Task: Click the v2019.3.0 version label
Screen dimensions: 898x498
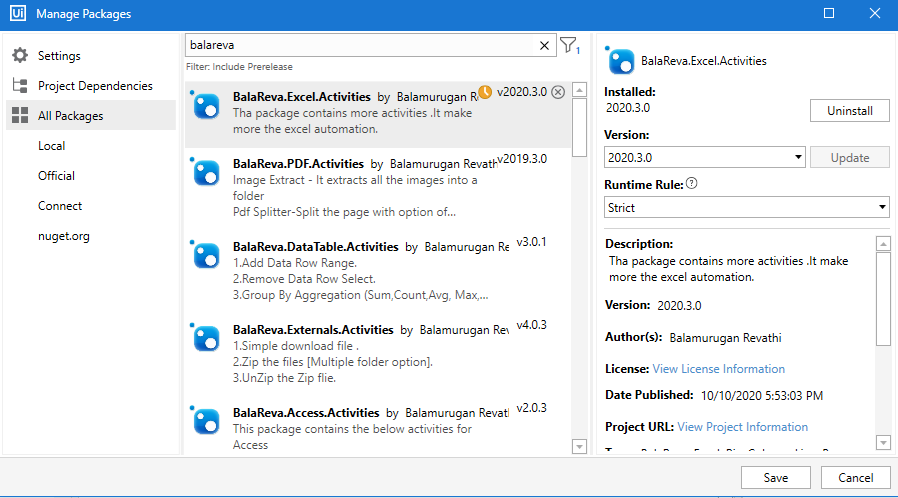Action: [522, 159]
